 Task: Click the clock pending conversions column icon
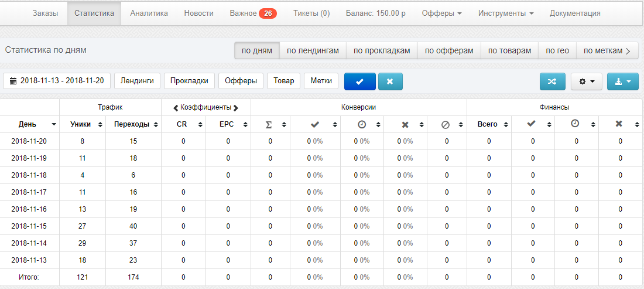[x=362, y=124]
